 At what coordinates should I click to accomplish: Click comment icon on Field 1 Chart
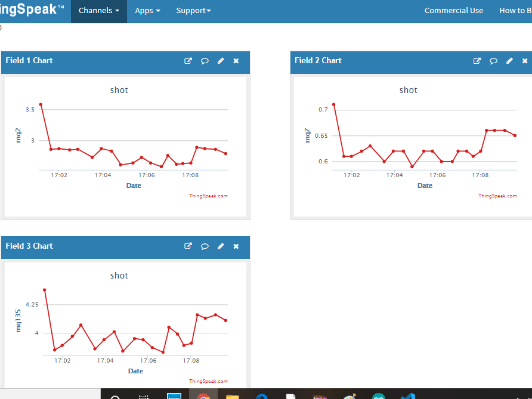click(205, 61)
